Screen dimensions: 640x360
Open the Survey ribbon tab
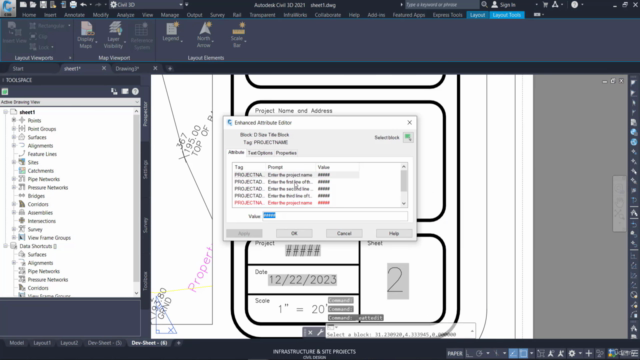217,15
